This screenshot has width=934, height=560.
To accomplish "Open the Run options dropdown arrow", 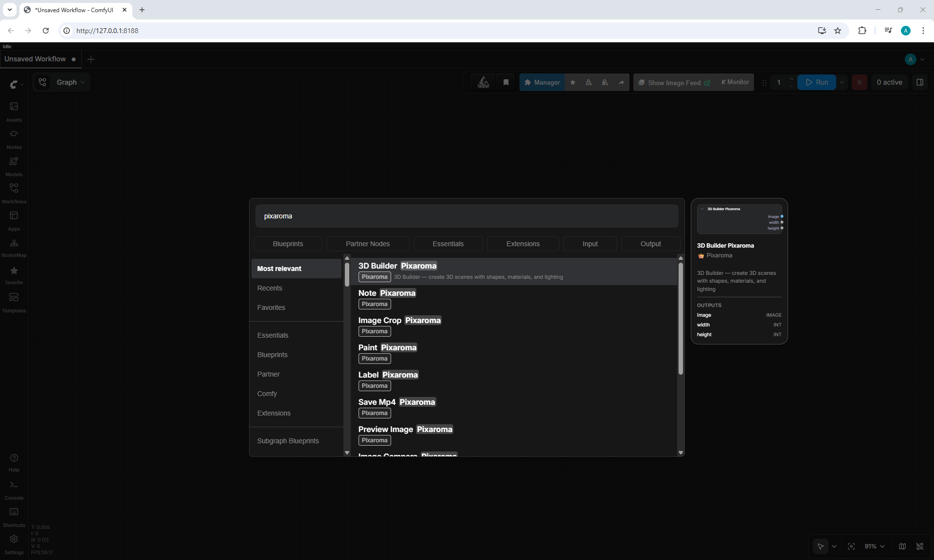I will [842, 82].
